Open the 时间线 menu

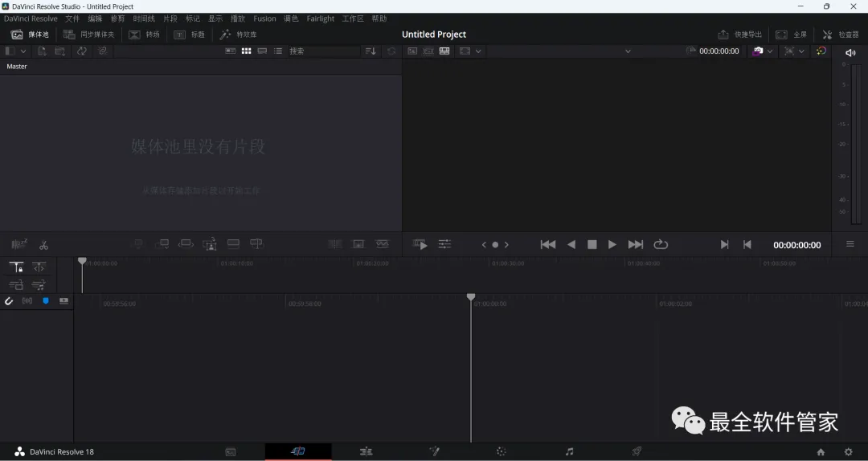pyautogui.click(x=144, y=18)
